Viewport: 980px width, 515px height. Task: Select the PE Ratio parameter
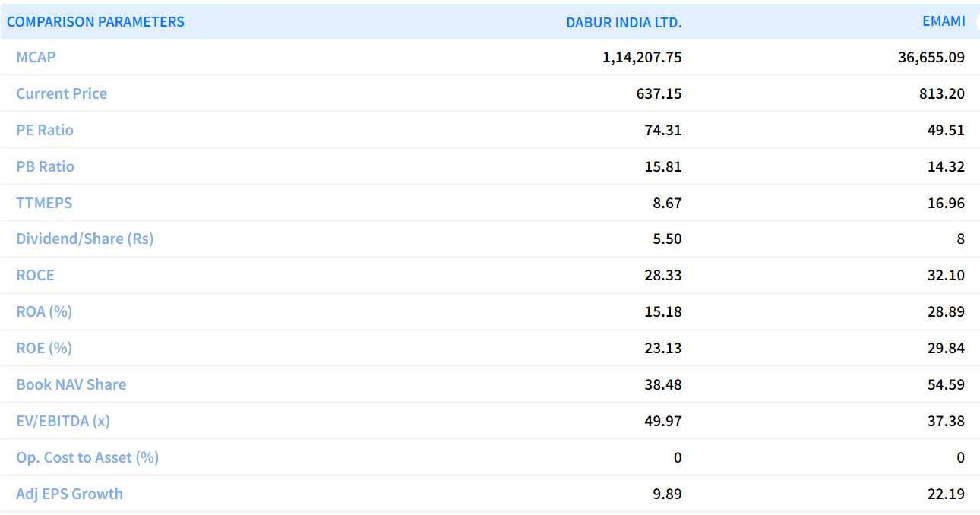45,130
